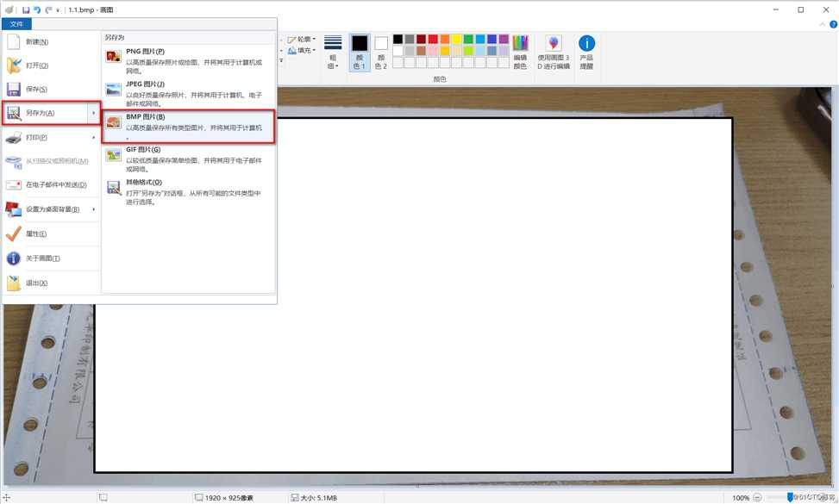Click the GIF 图片 format icon
The width and height of the screenshot is (839, 504).
click(114, 155)
